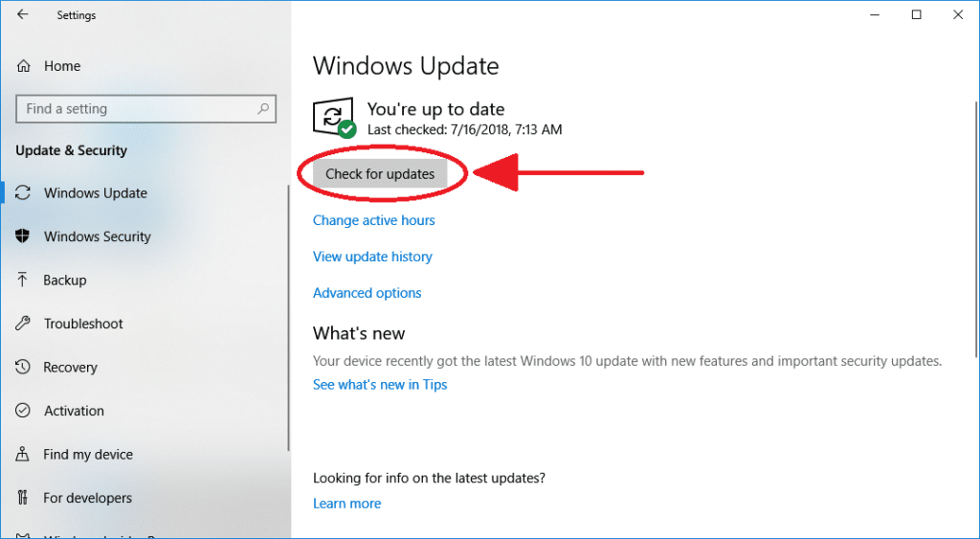Click the Home icon in sidebar
Image resolution: width=980 pixels, height=539 pixels.
pos(23,66)
